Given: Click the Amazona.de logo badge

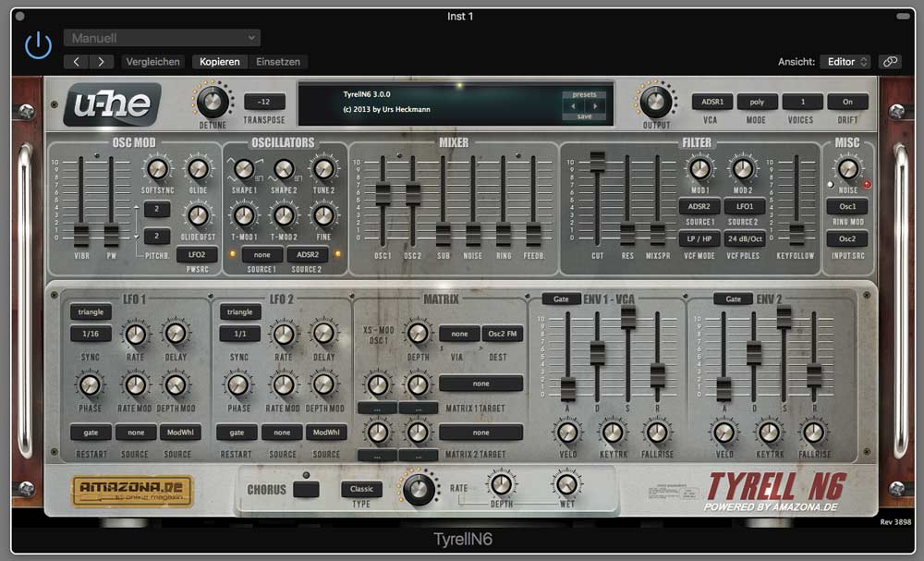Looking at the screenshot, I should coord(132,492).
